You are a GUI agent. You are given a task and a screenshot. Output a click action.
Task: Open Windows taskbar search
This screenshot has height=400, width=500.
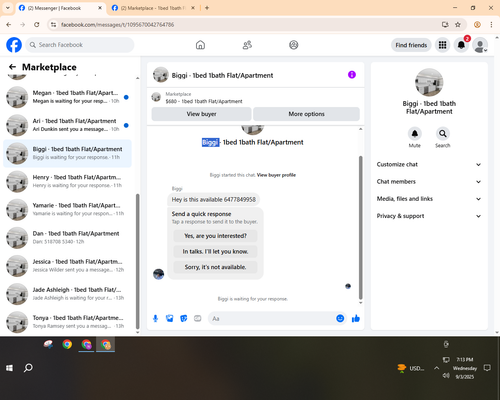[28, 368]
